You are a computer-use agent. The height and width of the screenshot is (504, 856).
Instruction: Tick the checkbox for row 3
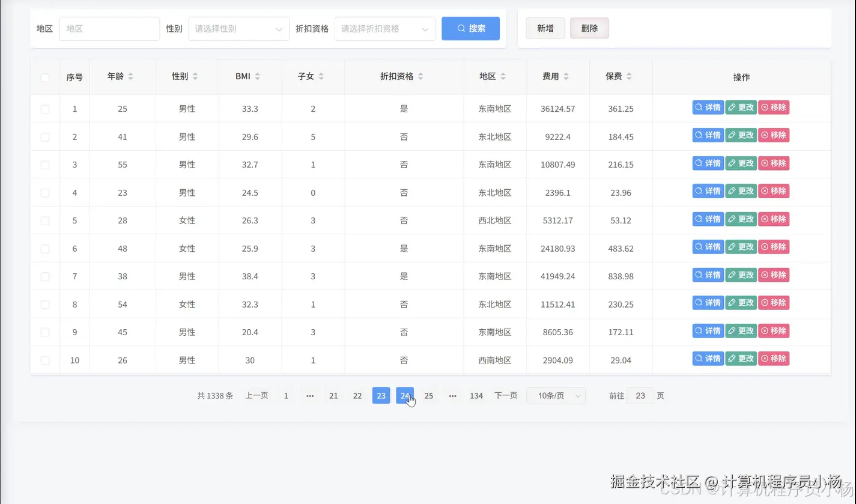[45, 165]
